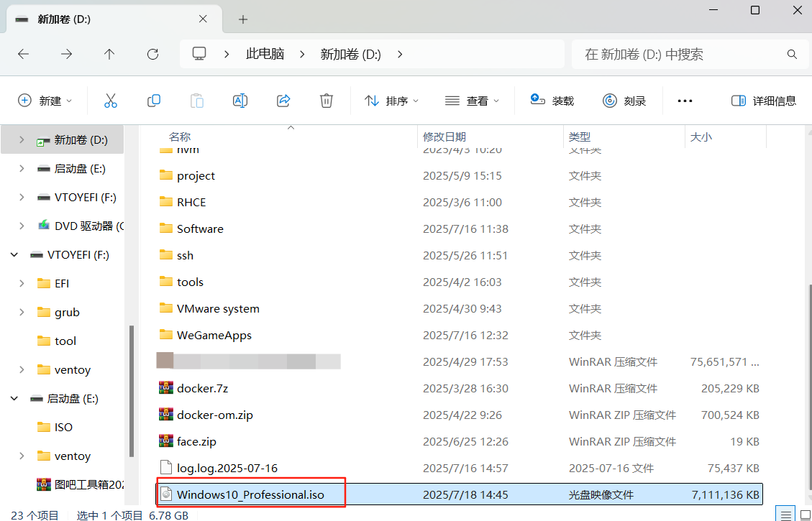Click the Copy icon in toolbar
The image size is (812, 521).
[153, 101]
